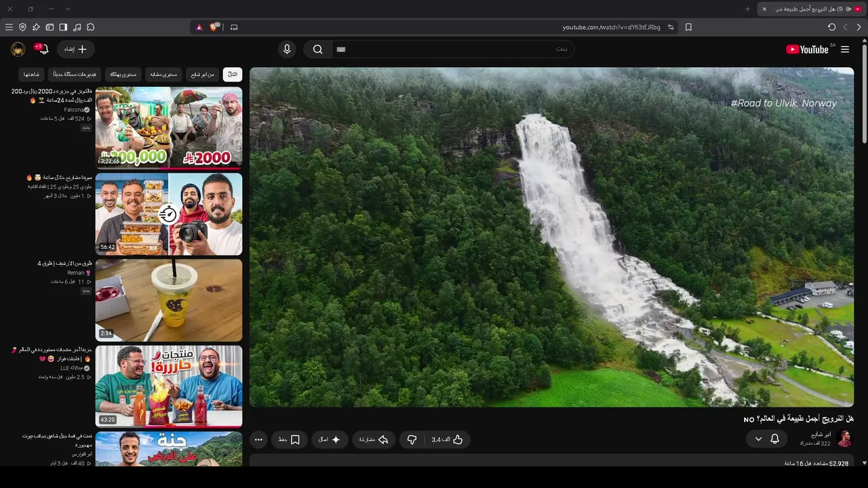This screenshot has height=488, width=868.
Task: Click the main video player
Action: click(x=552, y=237)
